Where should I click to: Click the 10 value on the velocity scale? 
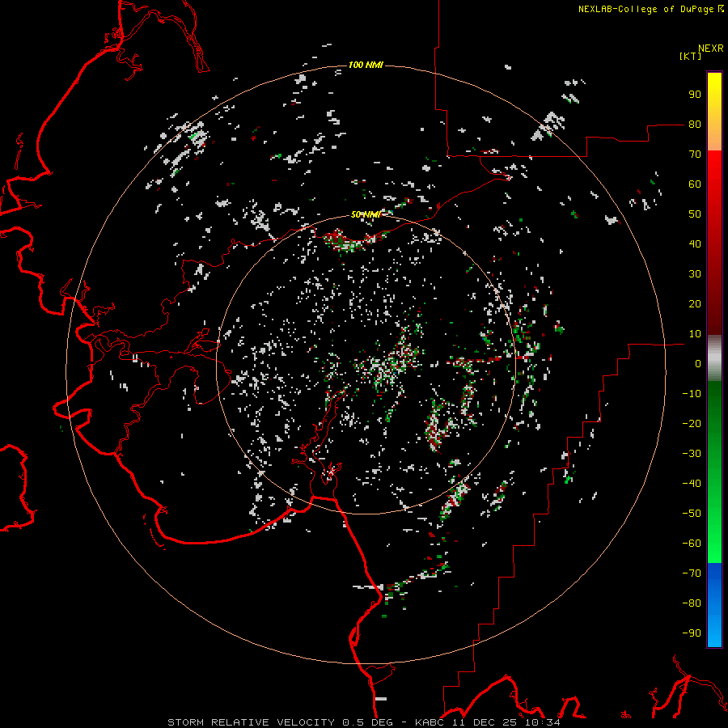(695, 334)
